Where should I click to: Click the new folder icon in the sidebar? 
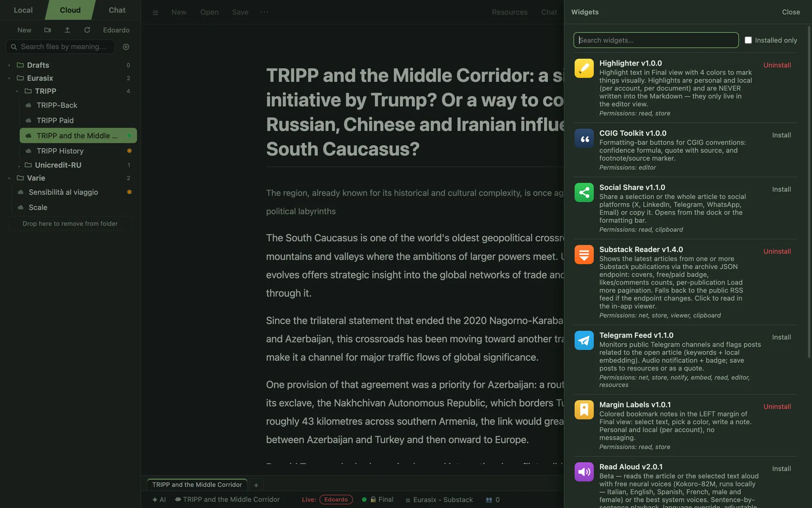(48, 30)
